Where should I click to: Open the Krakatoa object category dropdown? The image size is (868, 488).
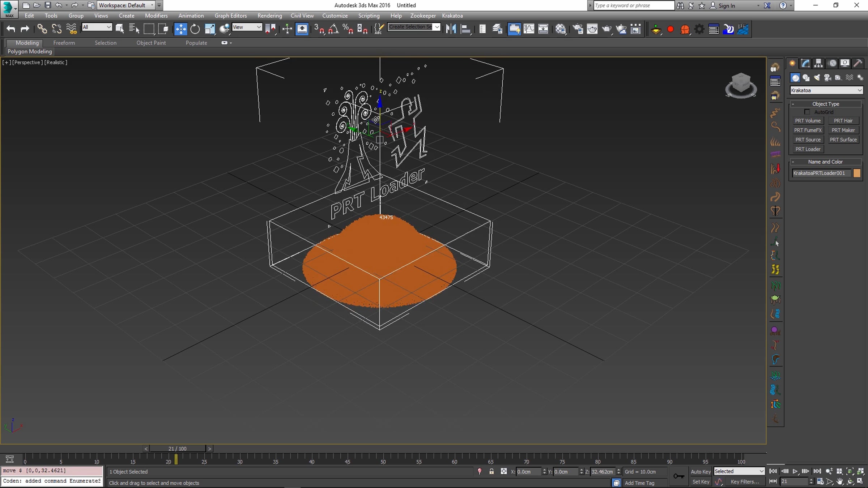tap(826, 90)
